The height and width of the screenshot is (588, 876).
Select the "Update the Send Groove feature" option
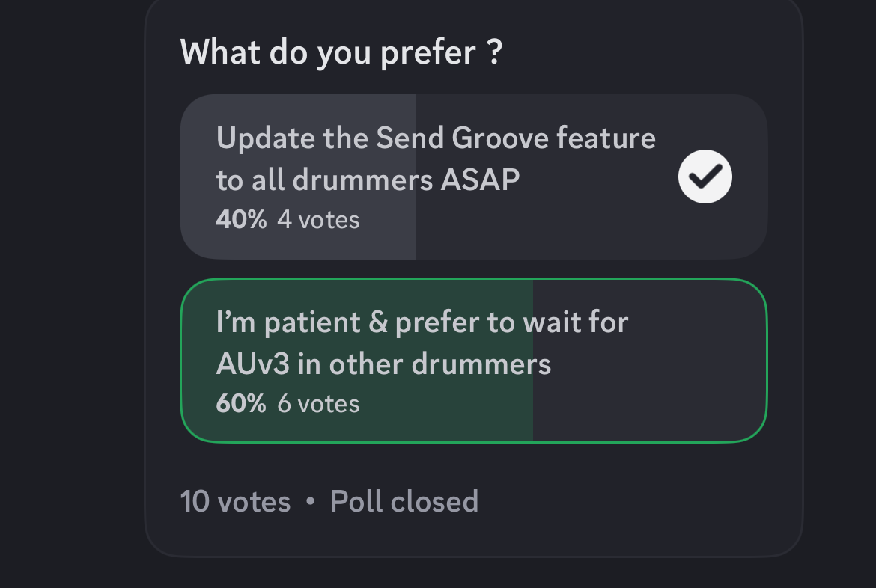(474, 177)
